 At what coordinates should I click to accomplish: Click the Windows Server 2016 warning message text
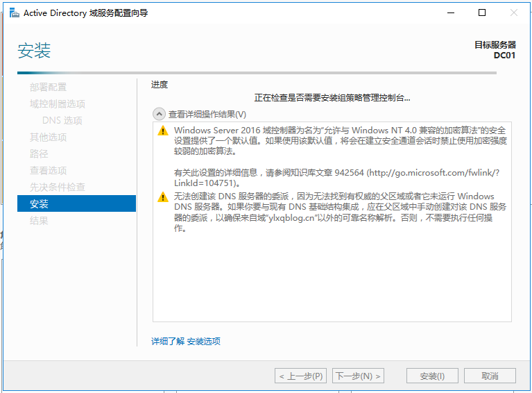tap(341, 141)
